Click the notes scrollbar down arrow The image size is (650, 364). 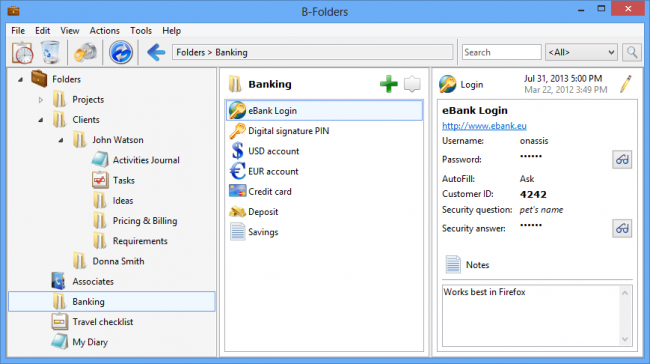point(625,340)
